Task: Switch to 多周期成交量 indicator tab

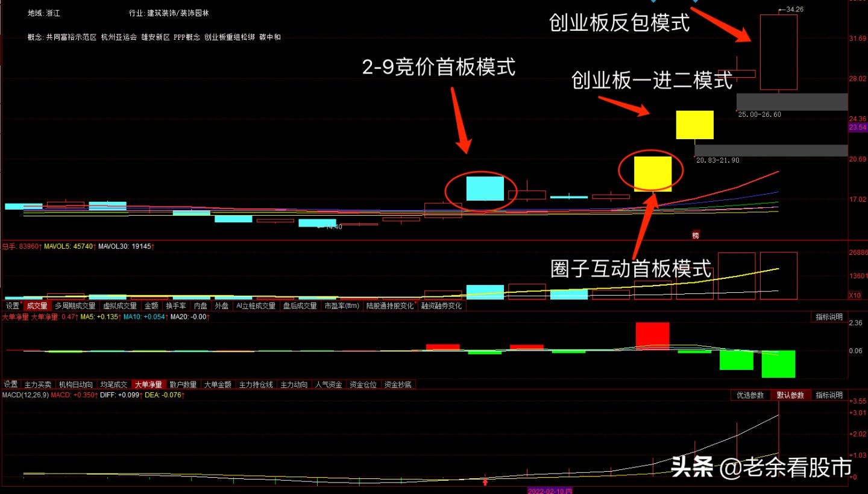Action: pos(75,306)
